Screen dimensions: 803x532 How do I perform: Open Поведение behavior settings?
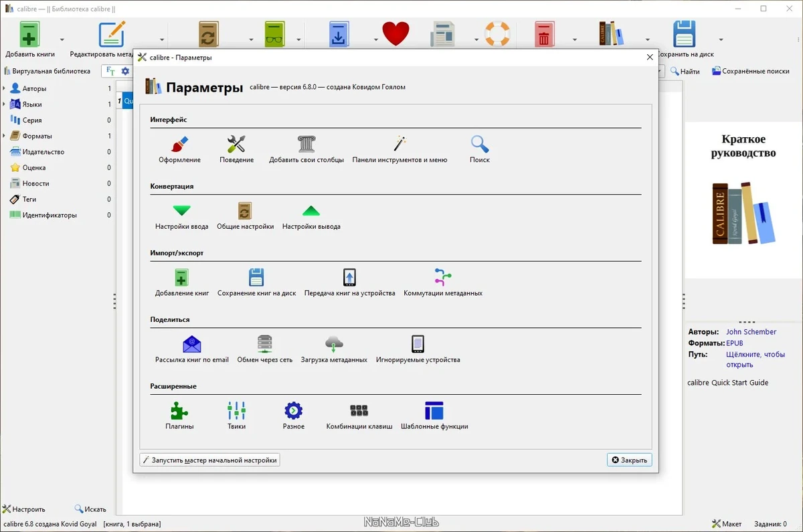[236, 149]
